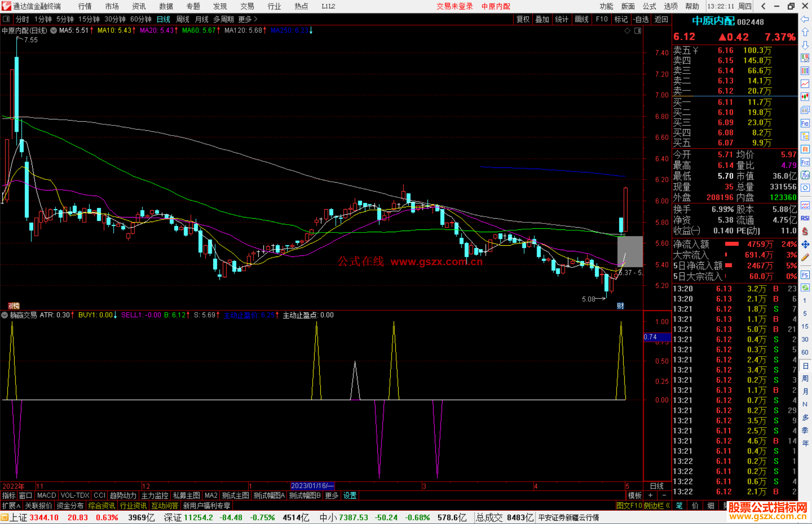The height and width of the screenshot is (524, 812).
Task: Open the f(x) formula sidebar icon
Action: click(x=805, y=175)
